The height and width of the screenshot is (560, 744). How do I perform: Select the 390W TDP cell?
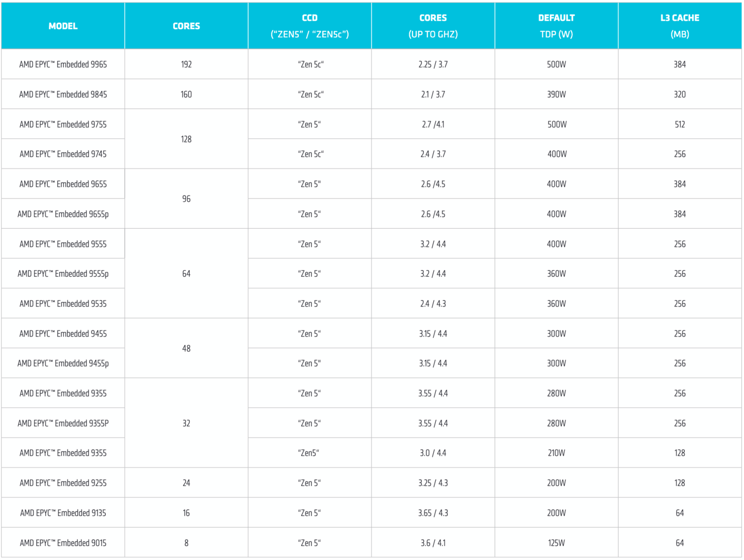pos(556,94)
